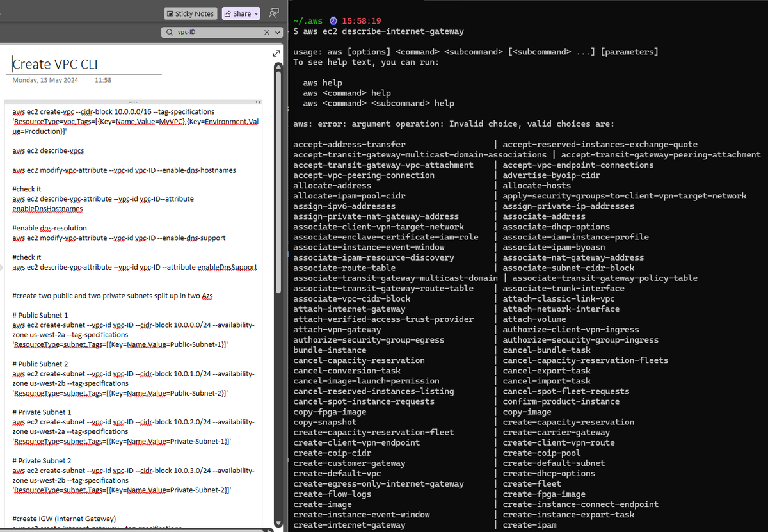This screenshot has height=532, width=768.
Task: Expand the search scope dropdown arrow
Action: click(278, 32)
